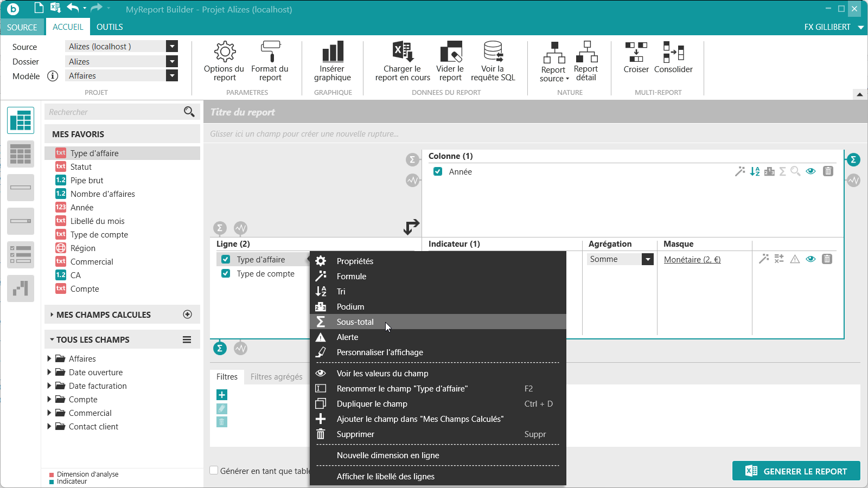Image resolution: width=868 pixels, height=488 pixels.
Task: Open the Modèle Affaires dropdown
Action: click(x=172, y=76)
